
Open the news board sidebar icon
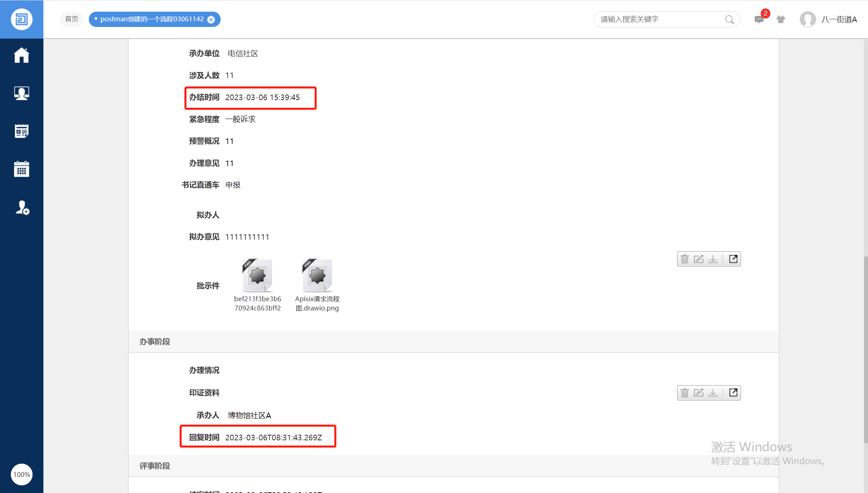(x=22, y=131)
